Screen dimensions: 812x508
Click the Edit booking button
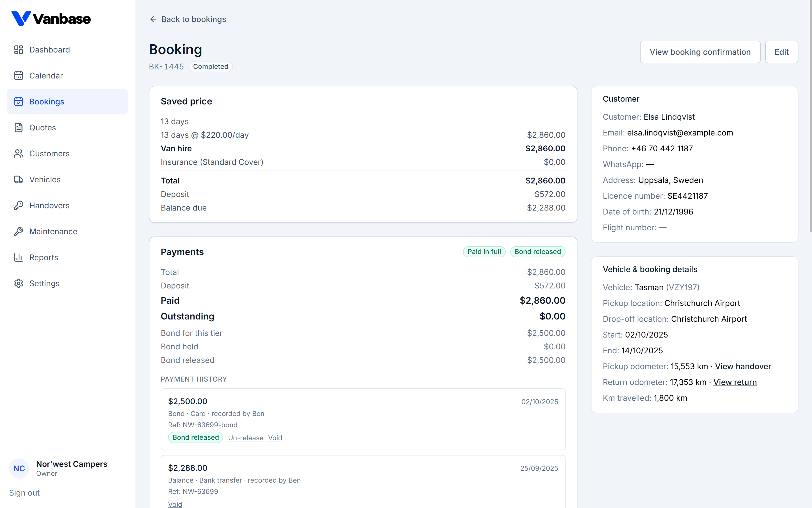[x=782, y=52]
